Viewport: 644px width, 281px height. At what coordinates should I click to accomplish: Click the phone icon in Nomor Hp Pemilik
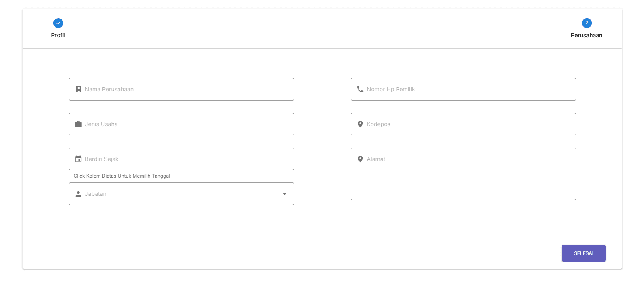360,89
